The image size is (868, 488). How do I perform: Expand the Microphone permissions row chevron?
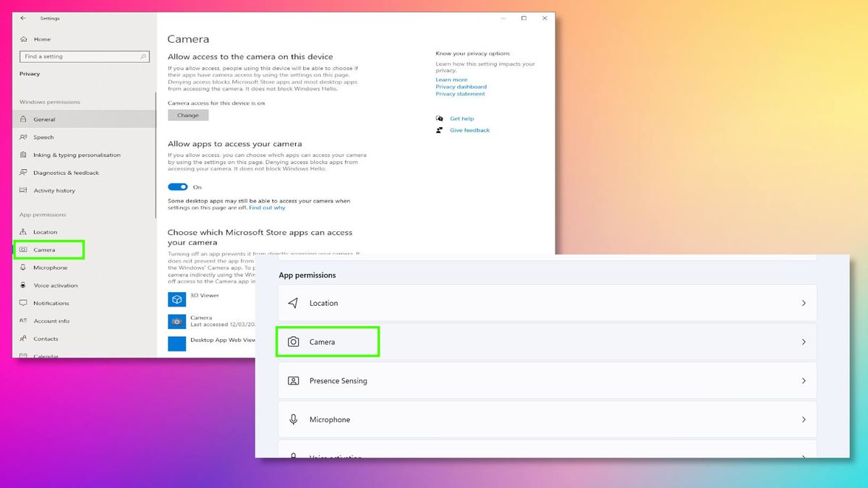click(804, 419)
